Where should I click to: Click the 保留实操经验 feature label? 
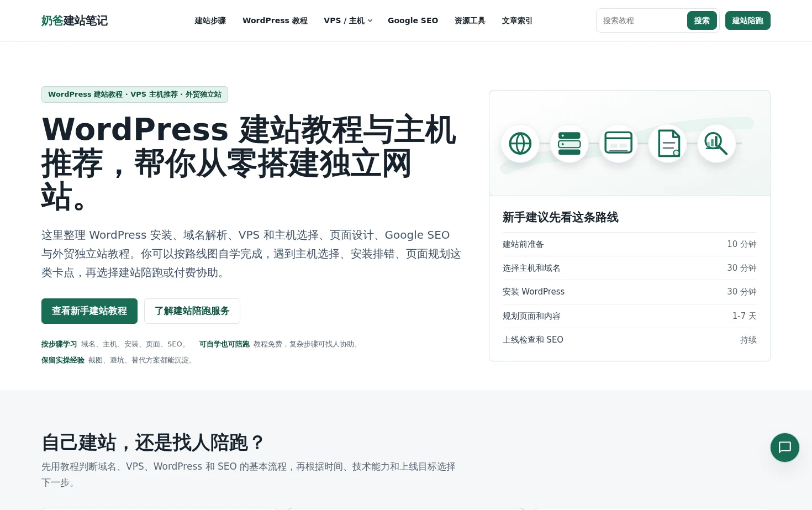click(63, 360)
